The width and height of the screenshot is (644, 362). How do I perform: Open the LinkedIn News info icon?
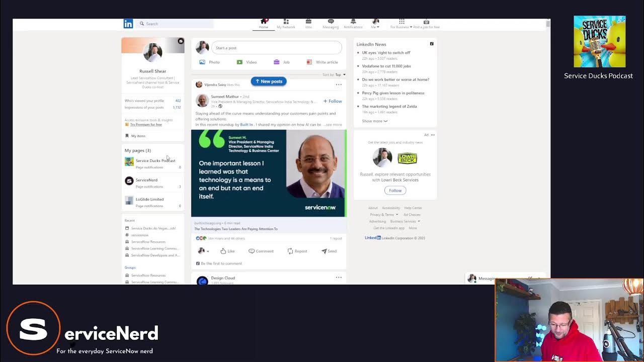coord(432,44)
